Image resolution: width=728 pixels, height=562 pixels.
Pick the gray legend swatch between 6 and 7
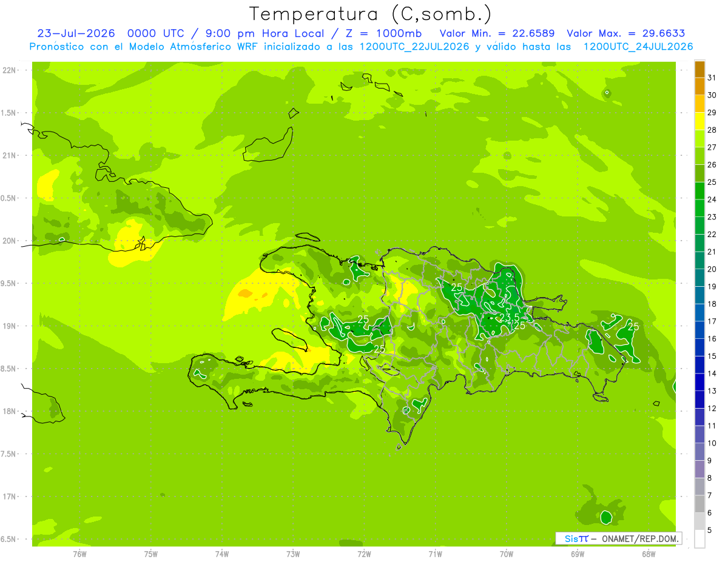pos(699,504)
